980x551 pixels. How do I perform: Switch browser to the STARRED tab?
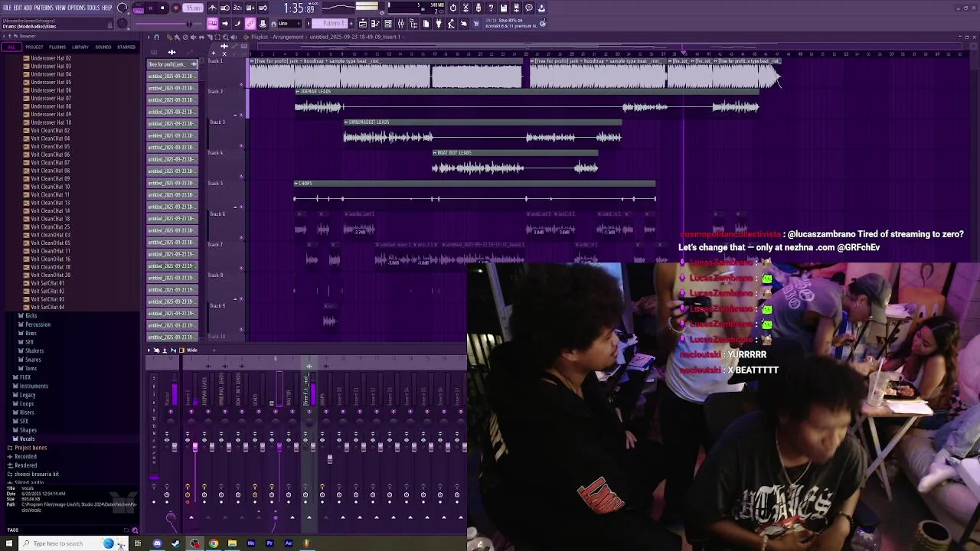click(x=126, y=47)
